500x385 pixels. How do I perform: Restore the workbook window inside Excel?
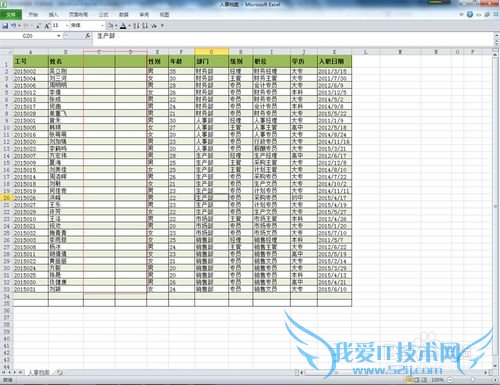click(487, 15)
